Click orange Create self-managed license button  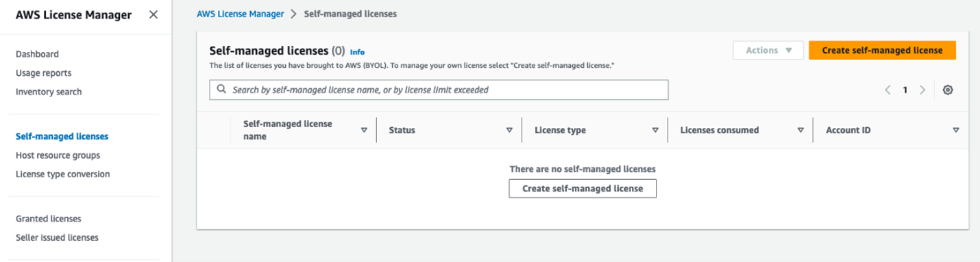point(882,51)
